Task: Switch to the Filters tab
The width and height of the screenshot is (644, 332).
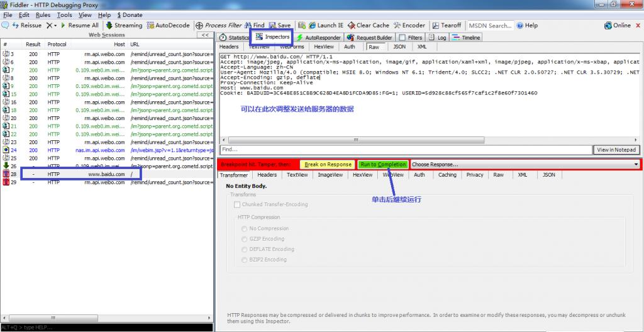Action: 411,37
